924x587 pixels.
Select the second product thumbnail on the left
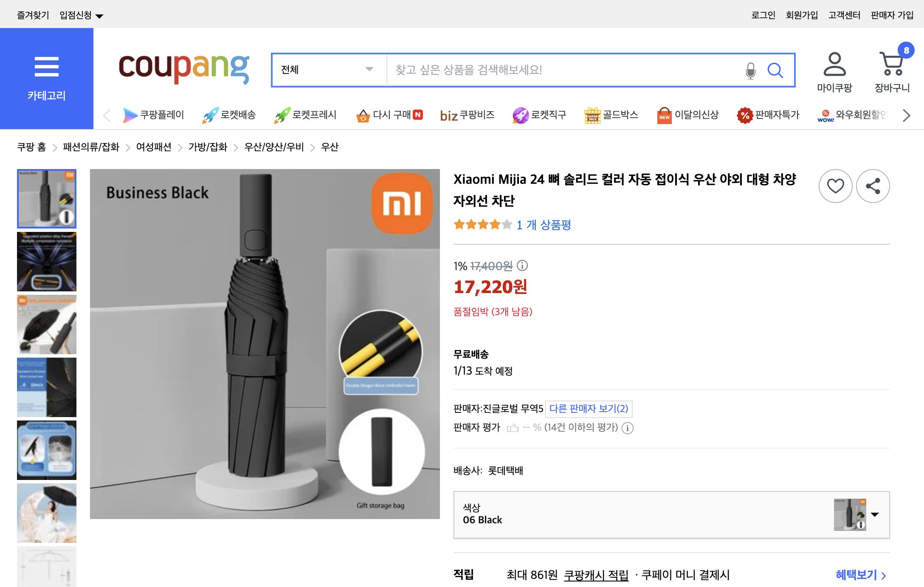click(x=47, y=262)
